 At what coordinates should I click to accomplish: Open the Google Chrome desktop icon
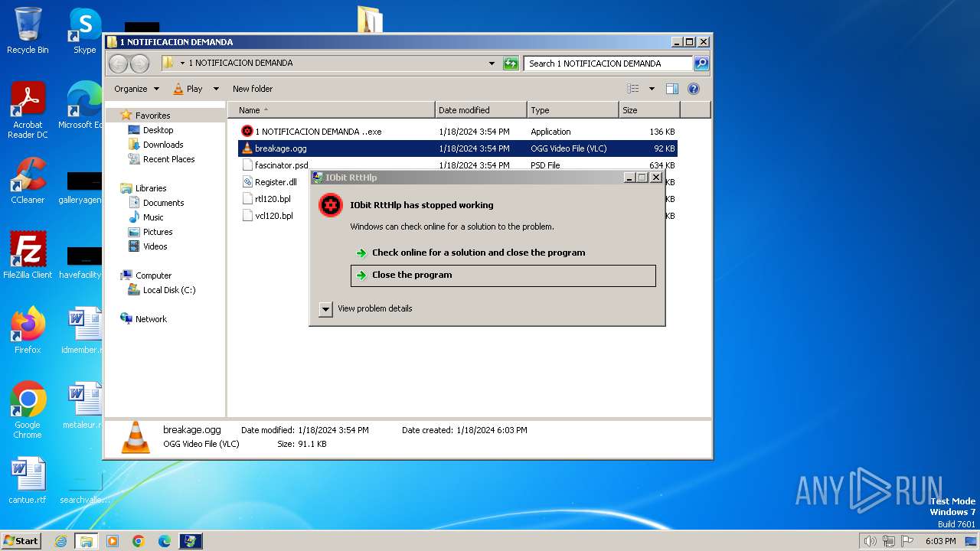(28, 410)
